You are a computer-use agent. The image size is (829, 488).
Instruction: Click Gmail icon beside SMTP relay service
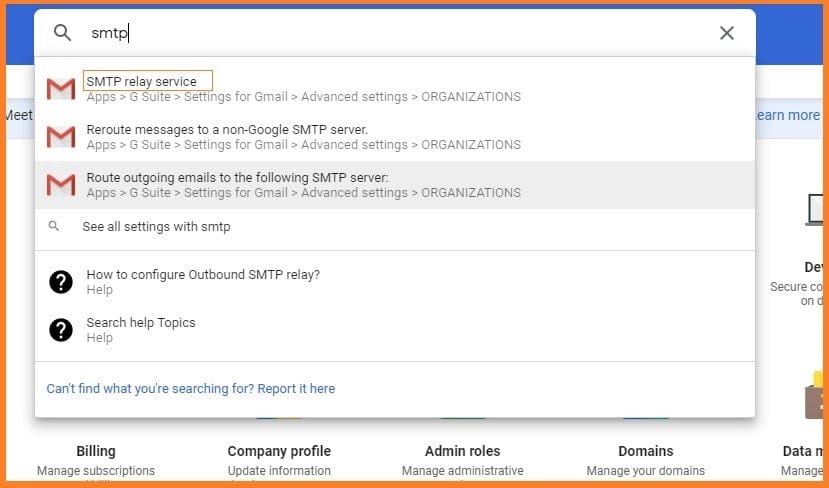[61, 89]
